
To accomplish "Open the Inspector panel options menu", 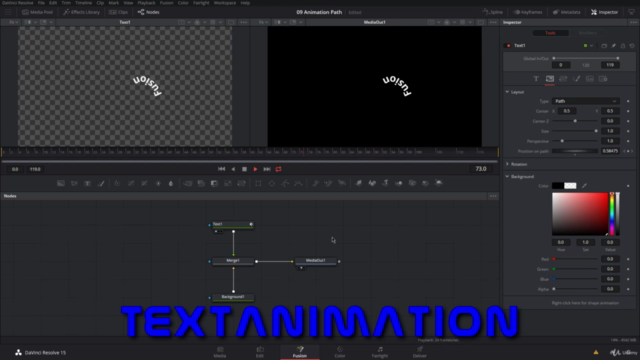I will [633, 22].
